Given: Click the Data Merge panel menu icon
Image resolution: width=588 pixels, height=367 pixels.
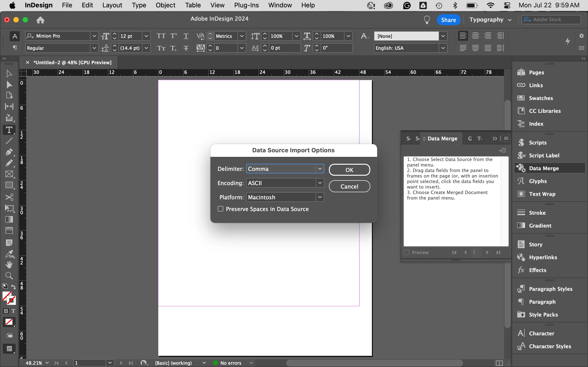Looking at the screenshot, I should pos(506,138).
